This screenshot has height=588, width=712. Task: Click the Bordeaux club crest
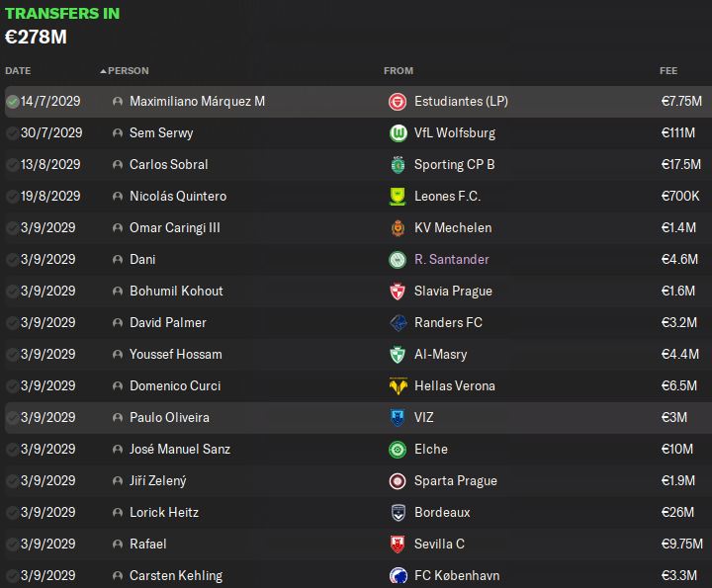(x=398, y=513)
